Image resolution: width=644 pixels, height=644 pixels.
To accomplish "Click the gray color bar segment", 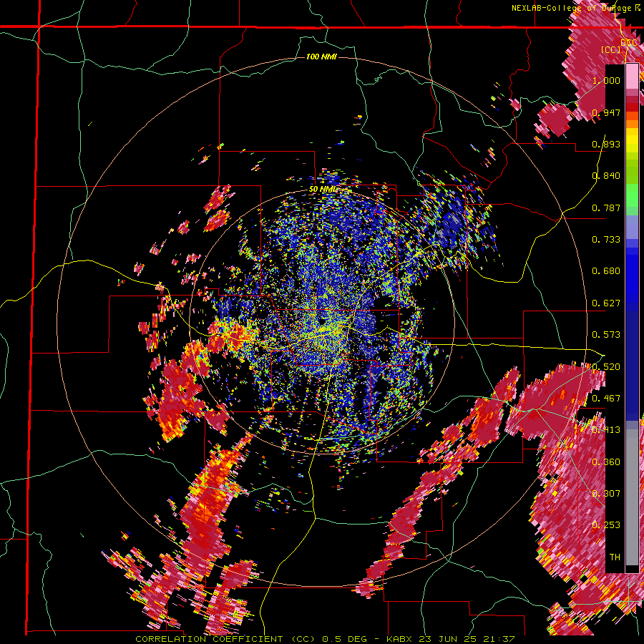I will (x=632, y=497).
